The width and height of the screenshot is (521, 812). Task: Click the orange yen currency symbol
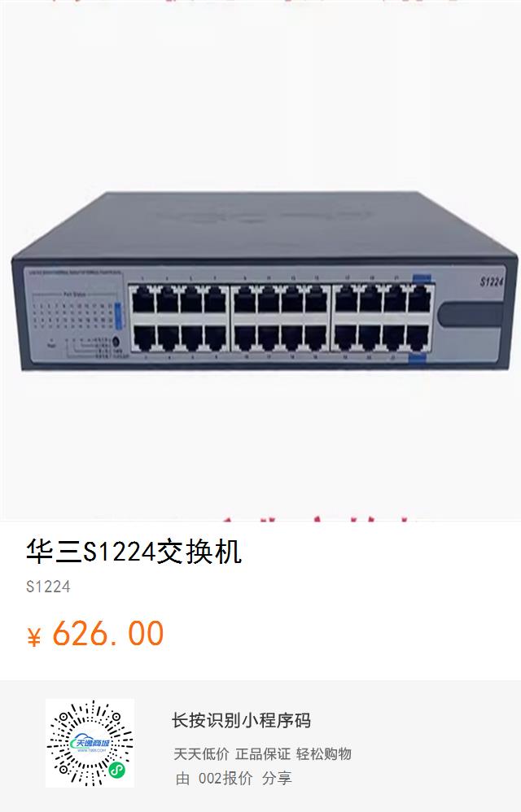(33, 636)
